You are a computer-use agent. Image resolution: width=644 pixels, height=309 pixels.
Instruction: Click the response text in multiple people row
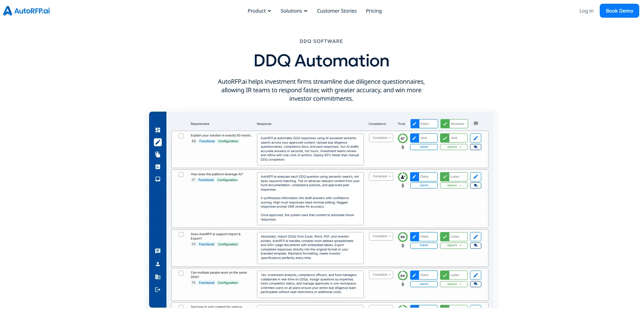coord(310,284)
